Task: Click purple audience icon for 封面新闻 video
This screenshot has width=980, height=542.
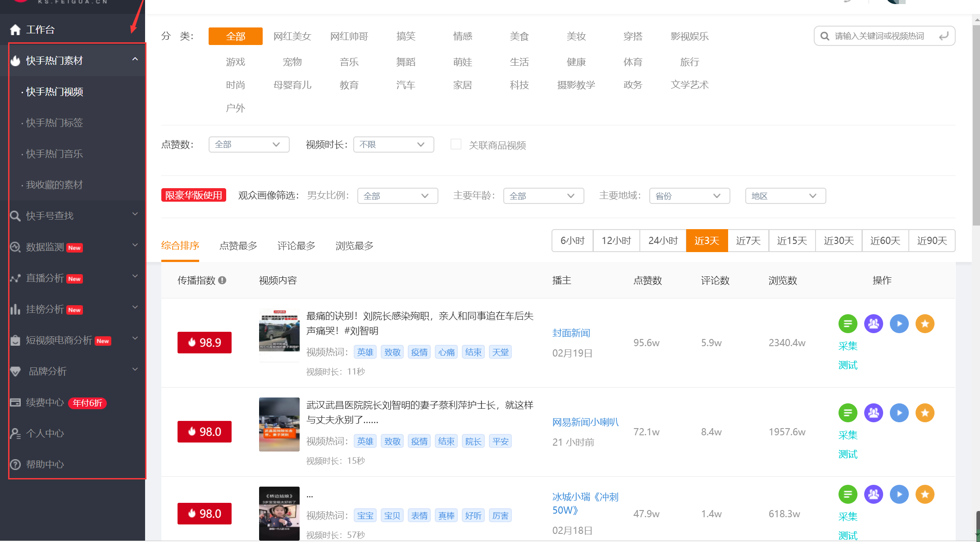Action: [874, 324]
